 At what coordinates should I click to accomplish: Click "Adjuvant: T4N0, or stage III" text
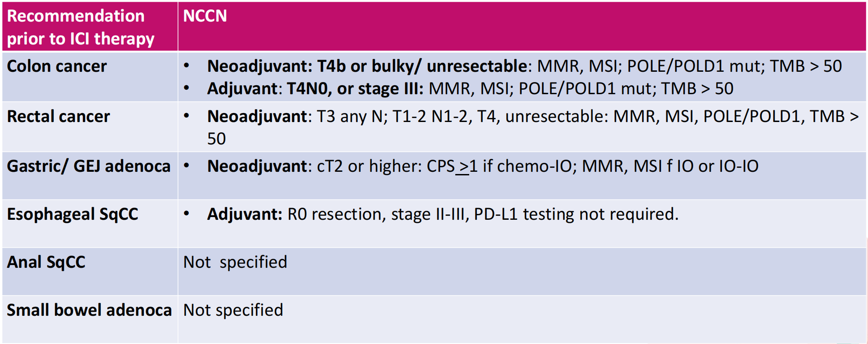315,89
